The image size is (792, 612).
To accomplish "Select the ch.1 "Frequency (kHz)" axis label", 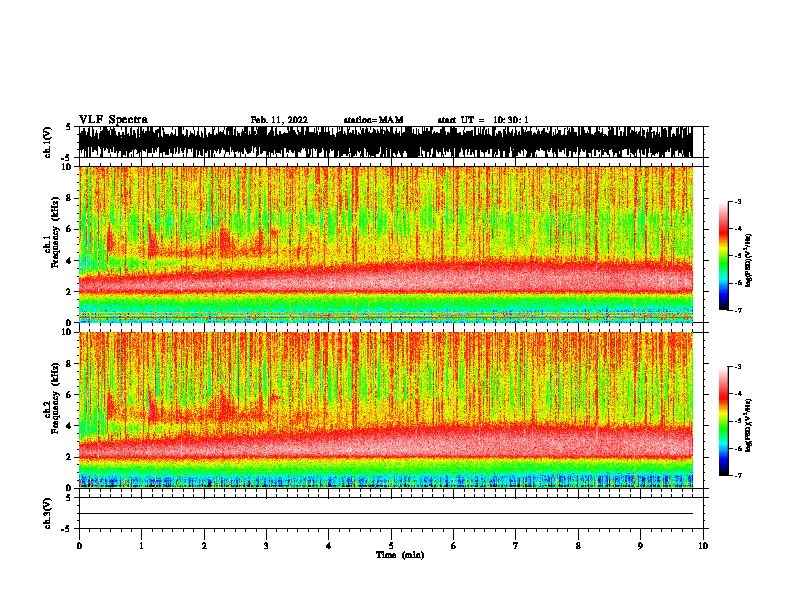I will (x=55, y=233).
